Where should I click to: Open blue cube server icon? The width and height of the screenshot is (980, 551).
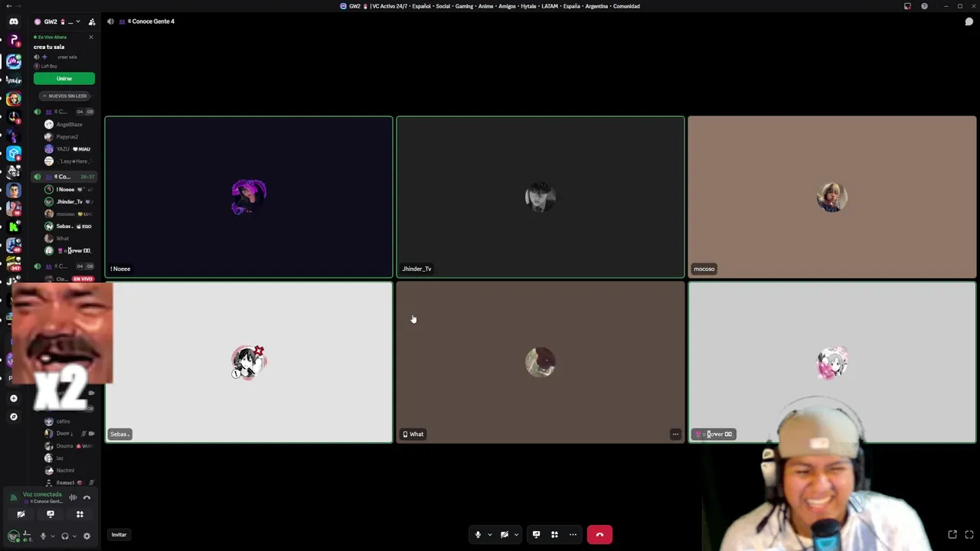14,153
